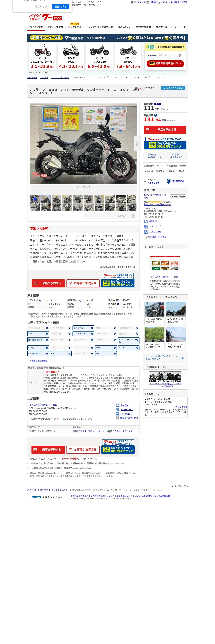
Task: Click カワサキ in the top breadcrumb
Action: pos(44,78)
